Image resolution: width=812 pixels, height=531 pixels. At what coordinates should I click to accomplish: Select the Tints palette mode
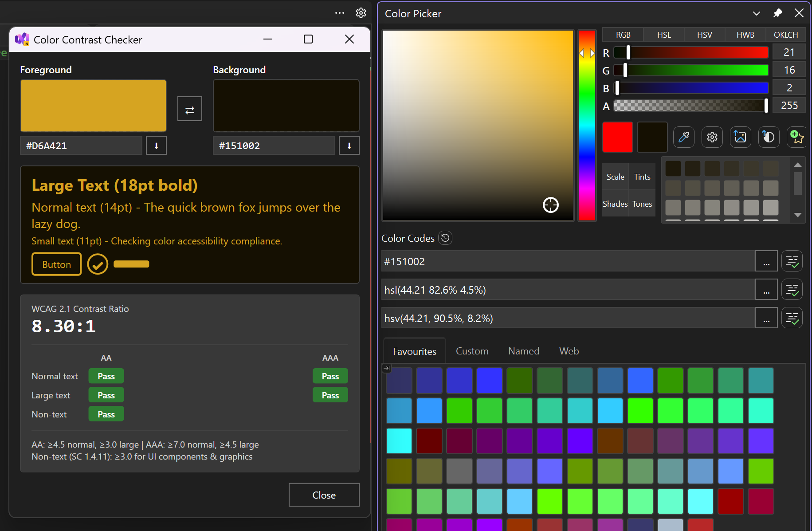(642, 177)
